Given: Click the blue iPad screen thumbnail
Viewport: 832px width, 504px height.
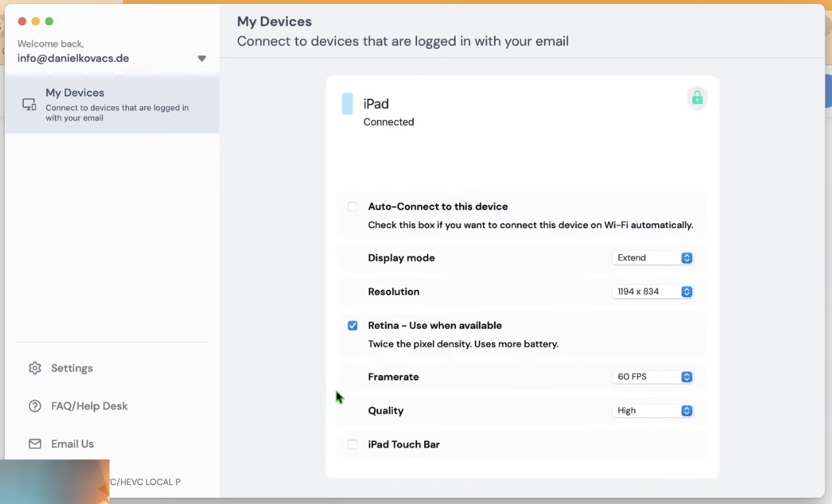Looking at the screenshot, I should coord(348,103).
